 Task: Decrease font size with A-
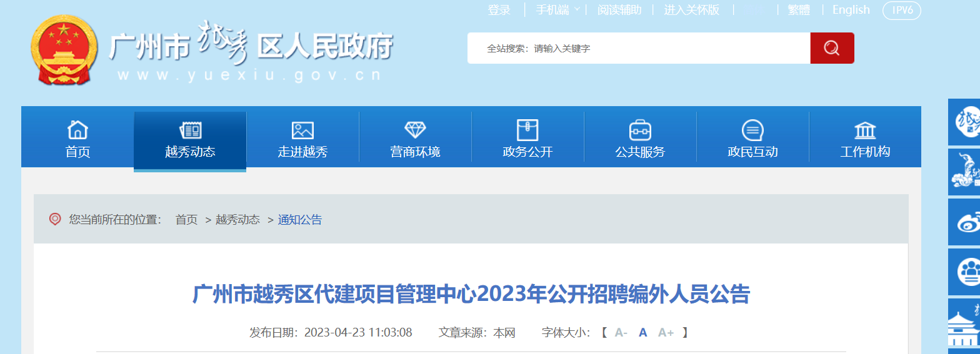pos(621,333)
